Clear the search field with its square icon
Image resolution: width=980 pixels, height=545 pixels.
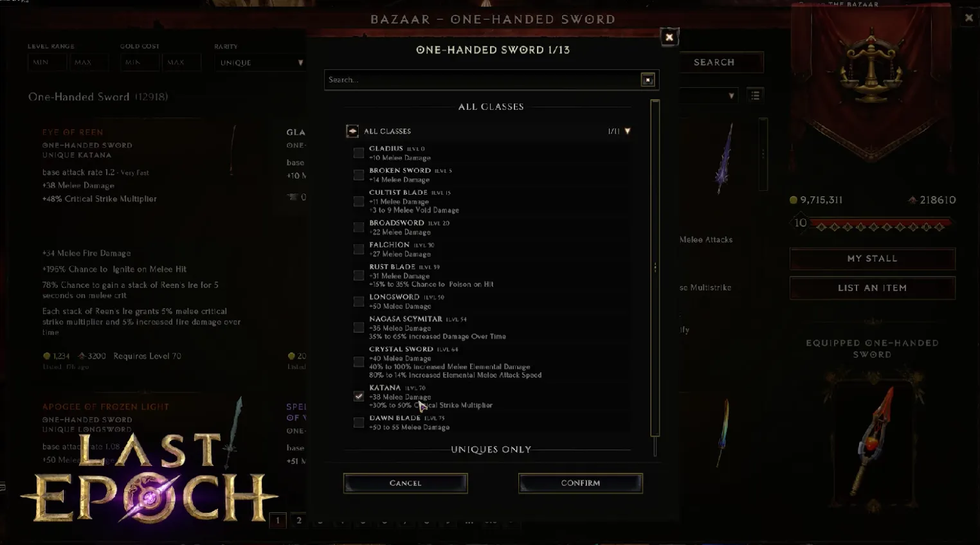648,80
